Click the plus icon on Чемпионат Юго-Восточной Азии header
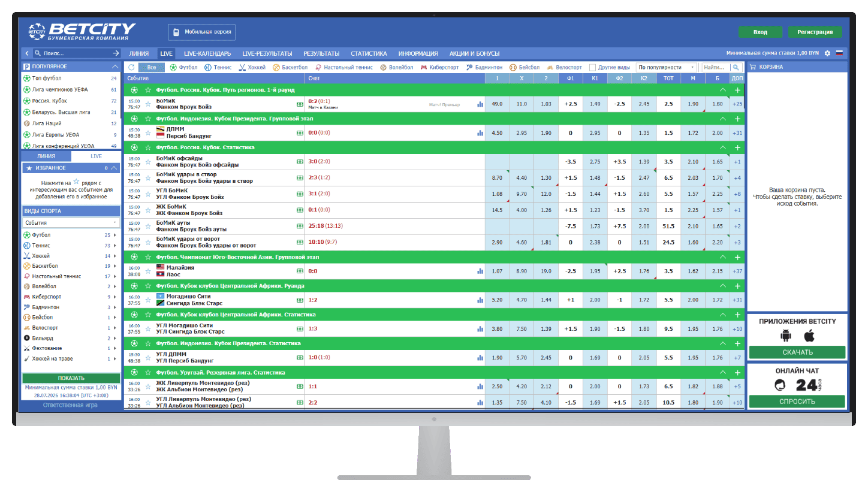868x492 pixels. coord(737,256)
